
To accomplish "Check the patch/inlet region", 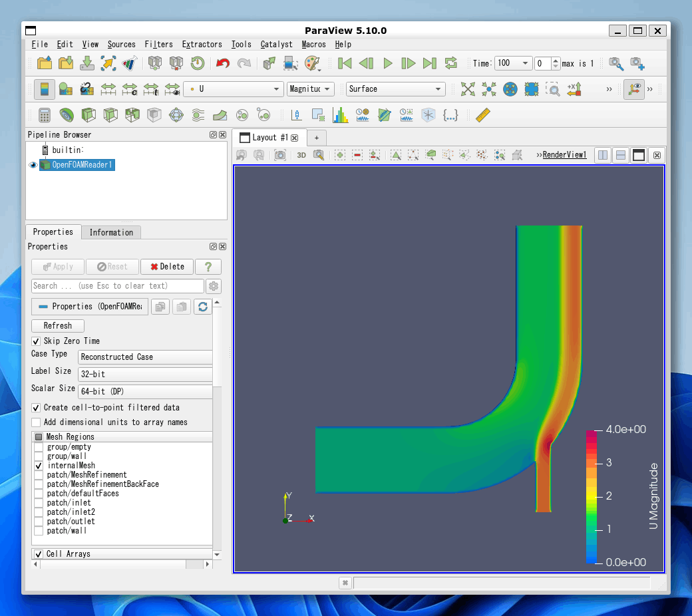I will point(39,503).
